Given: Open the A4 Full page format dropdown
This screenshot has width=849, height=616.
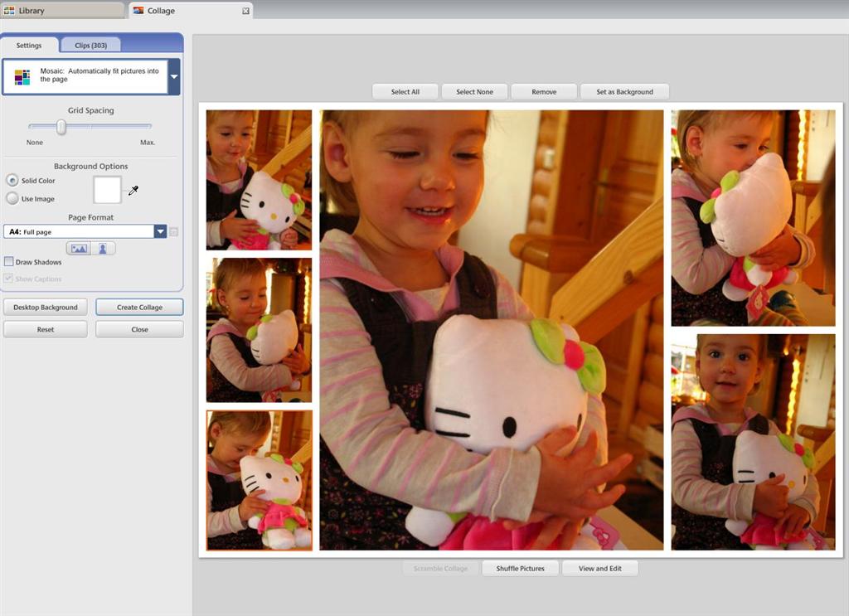Looking at the screenshot, I should point(160,231).
